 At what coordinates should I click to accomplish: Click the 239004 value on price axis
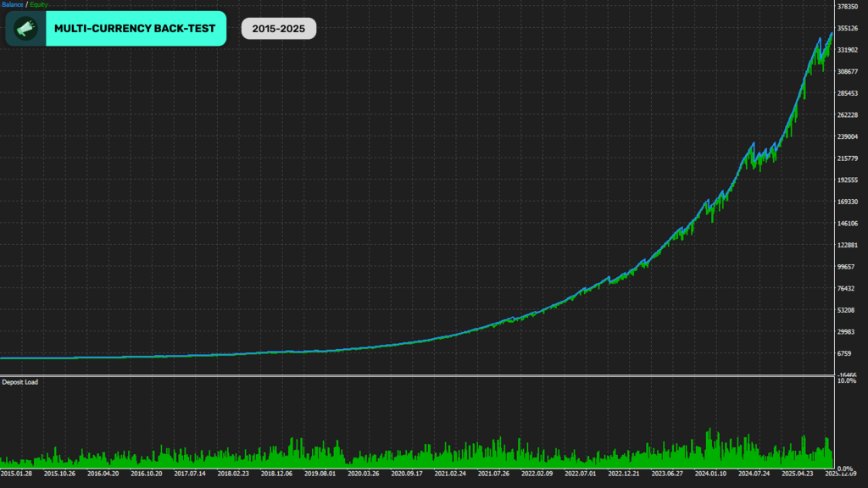[848, 136]
